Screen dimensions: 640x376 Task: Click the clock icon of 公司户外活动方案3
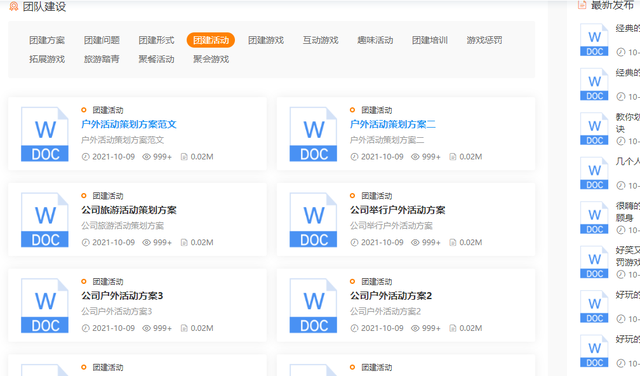pos(85,328)
